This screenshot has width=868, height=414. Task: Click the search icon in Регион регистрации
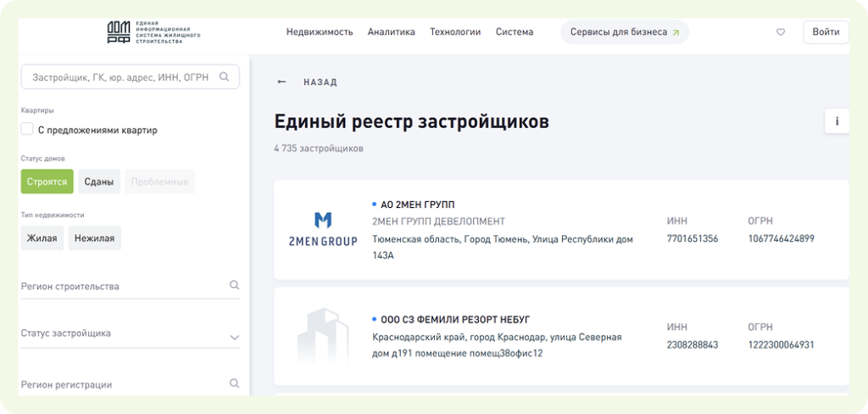point(234,383)
